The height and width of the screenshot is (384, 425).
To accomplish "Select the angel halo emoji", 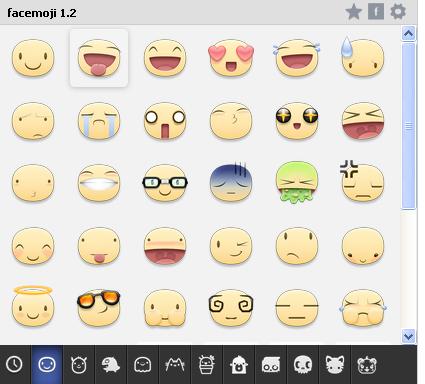I will tap(33, 306).
